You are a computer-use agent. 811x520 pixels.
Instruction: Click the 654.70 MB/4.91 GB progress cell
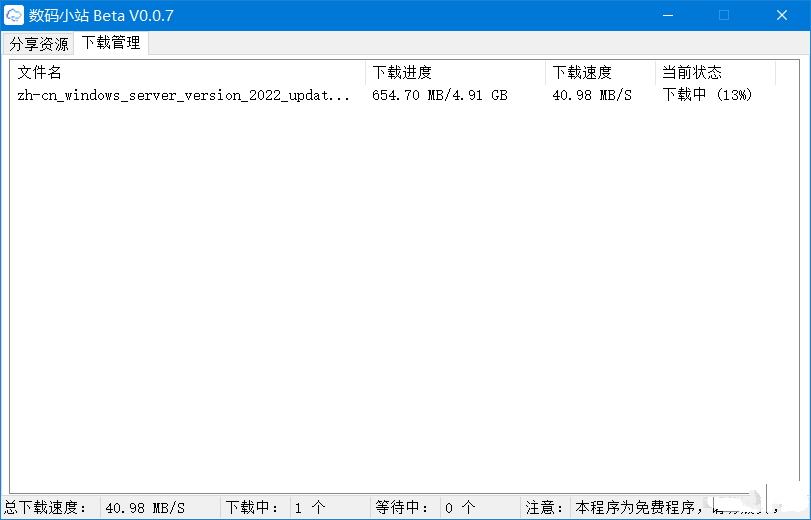(439, 95)
